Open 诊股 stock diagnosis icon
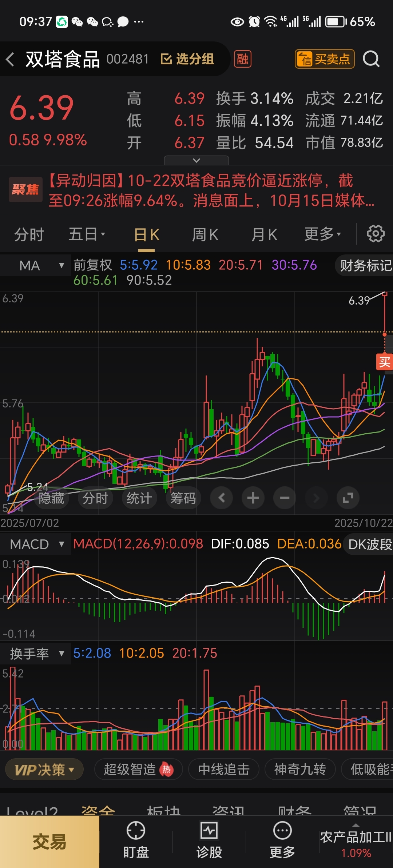Screen dimensions: 393x868 209,840
